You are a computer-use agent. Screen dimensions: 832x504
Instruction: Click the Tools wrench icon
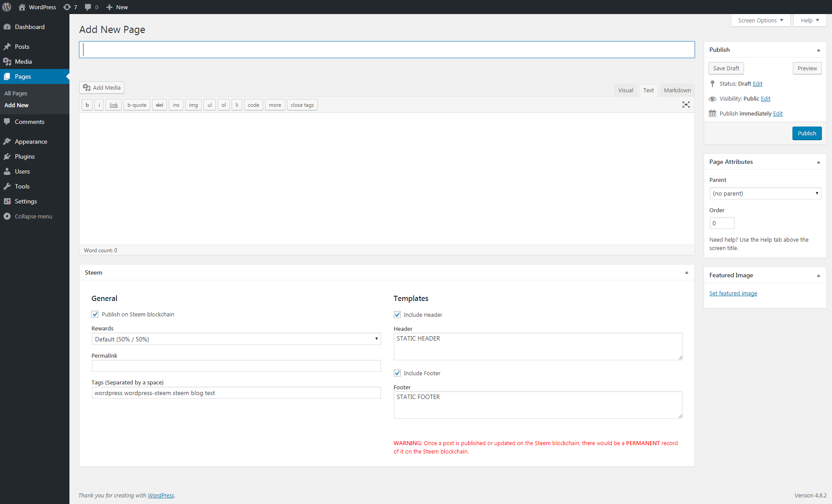[7, 186]
